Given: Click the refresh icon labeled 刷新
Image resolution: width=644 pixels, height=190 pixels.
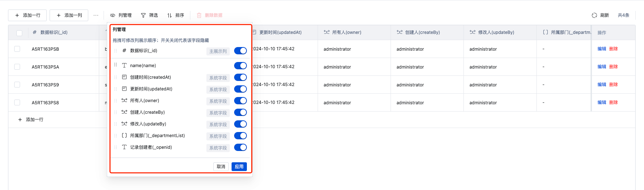Looking at the screenshot, I should [x=594, y=15].
